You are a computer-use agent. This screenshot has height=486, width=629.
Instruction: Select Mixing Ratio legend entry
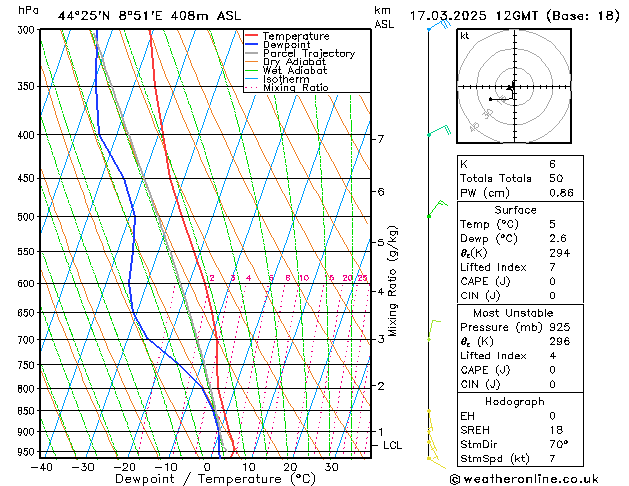coord(295,88)
